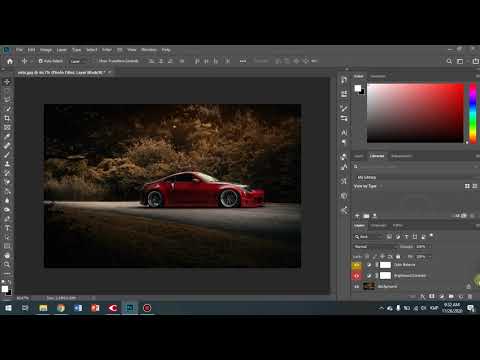480x360 pixels.
Task: Switch to the Paths tab
Action: tap(397, 226)
